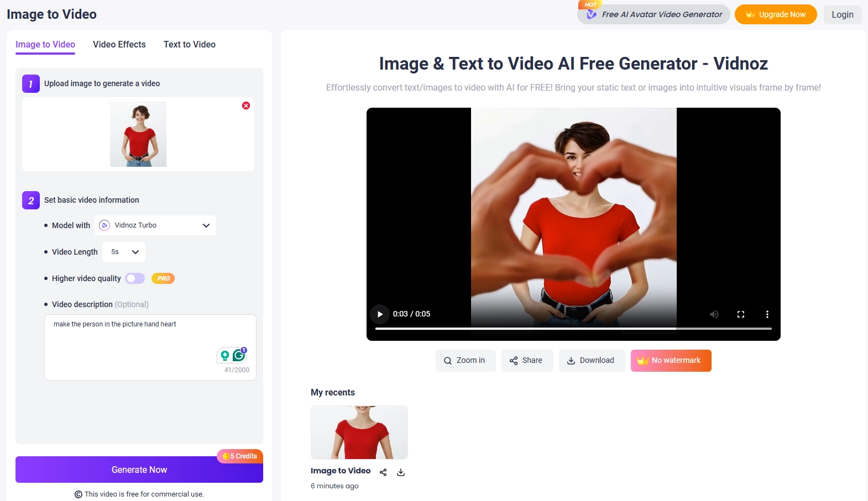Click 'This video is free for commercial use'
The width and height of the screenshot is (868, 501).
[144, 494]
